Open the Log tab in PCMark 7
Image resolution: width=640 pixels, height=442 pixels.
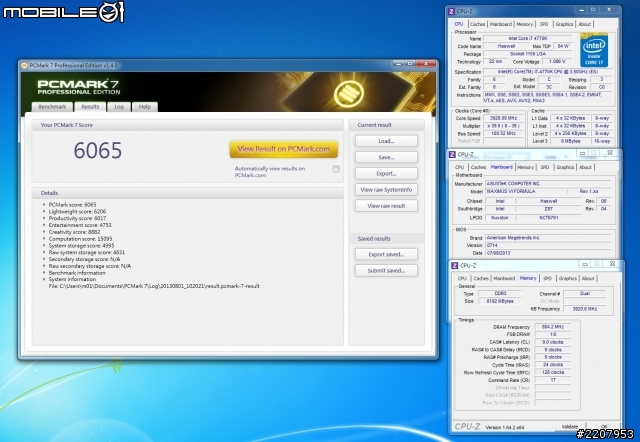pyautogui.click(x=119, y=107)
